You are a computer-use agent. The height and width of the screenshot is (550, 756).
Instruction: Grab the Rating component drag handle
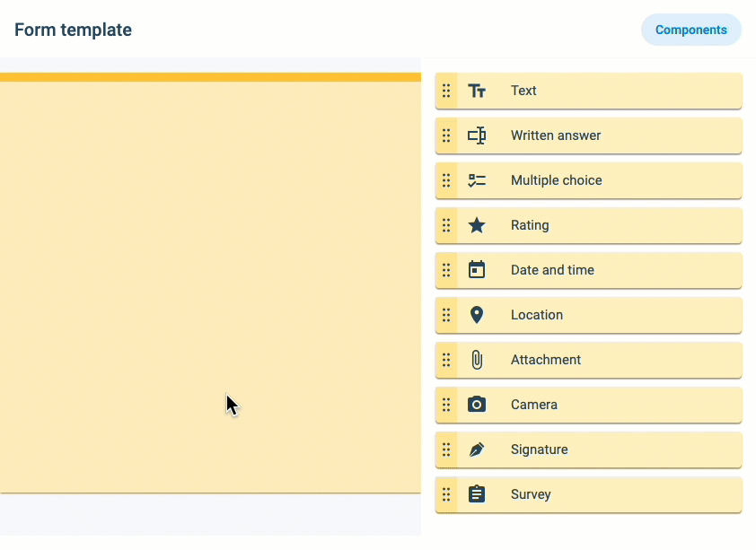[446, 225]
